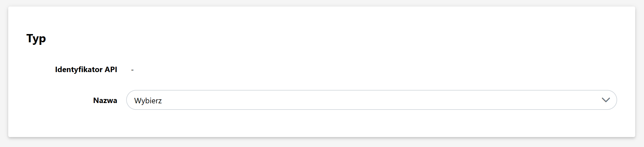Tap the bold Nazwa text
Screen dimensions: 644x147
click(x=105, y=100)
